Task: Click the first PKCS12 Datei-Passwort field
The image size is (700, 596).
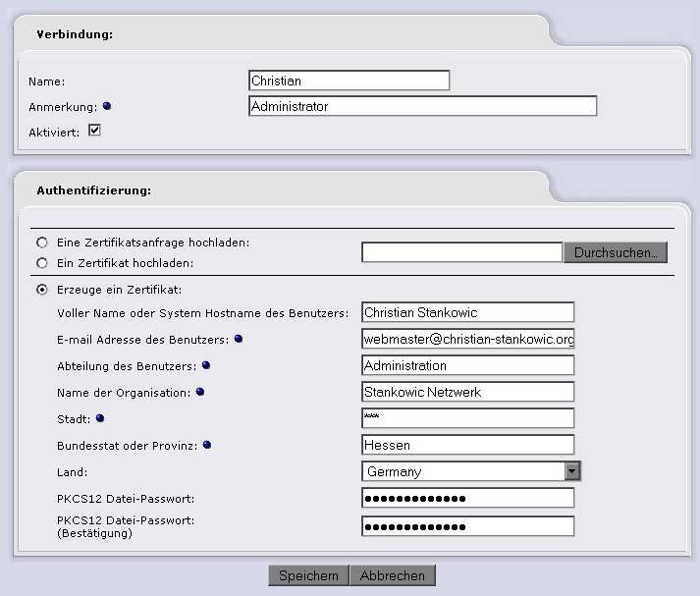Action: coord(467,498)
